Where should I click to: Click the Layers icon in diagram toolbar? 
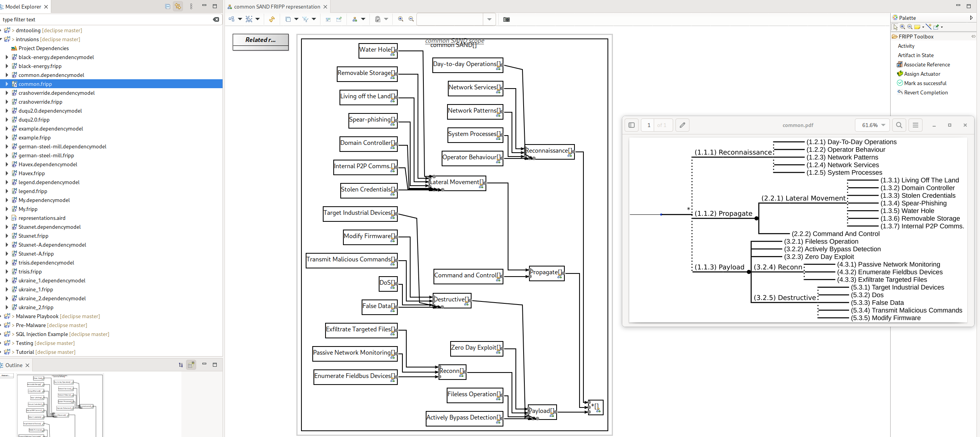(x=288, y=19)
